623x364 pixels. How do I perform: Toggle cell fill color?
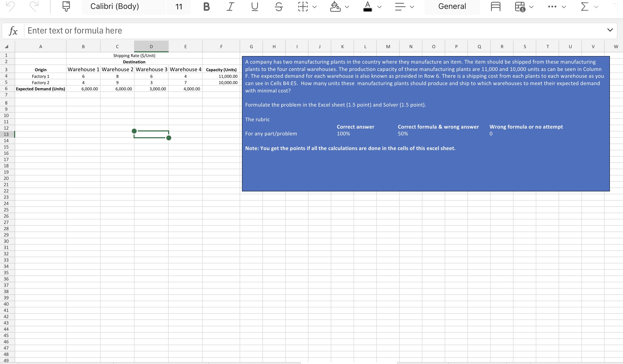coord(336,7)
